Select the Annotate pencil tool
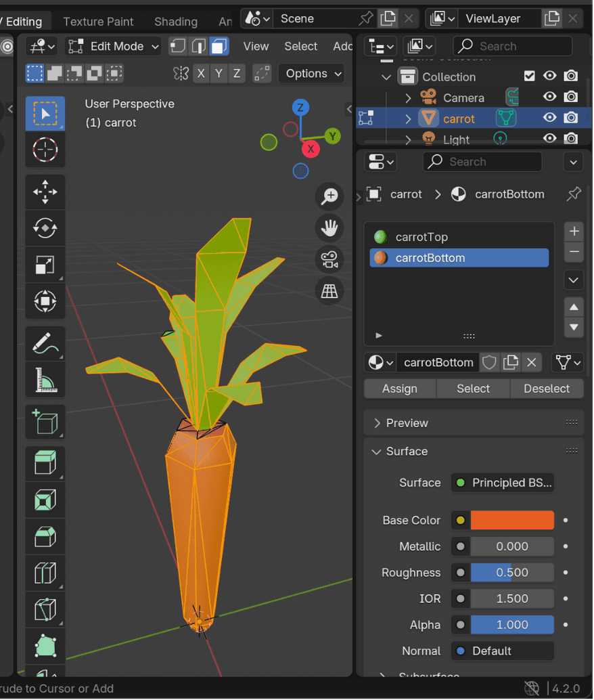Image resolution: width=594 pixels, height=700 pixels. tap(45, 344)
